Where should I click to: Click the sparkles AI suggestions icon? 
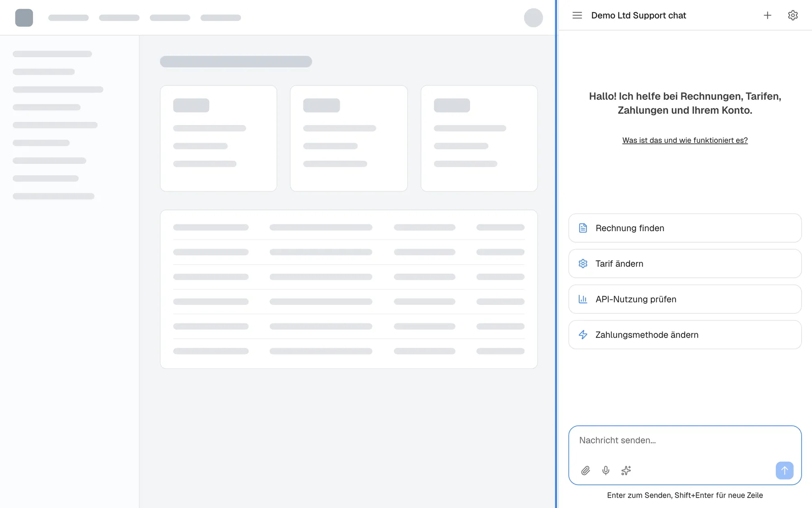(626, 471)
